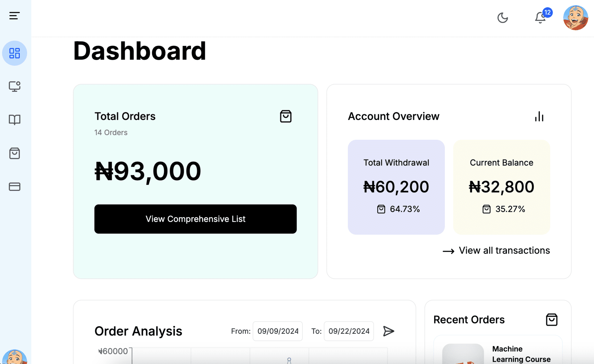Open the profile avatar menu in header
The width and height of the screenshot is (594, 364).
click(x=576, y=18)
